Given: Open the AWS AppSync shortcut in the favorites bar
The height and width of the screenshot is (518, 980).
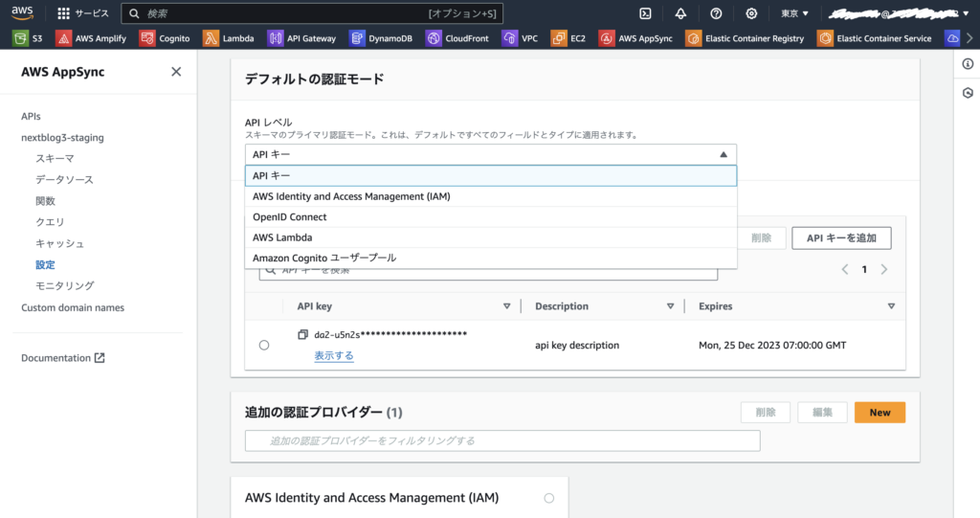Looking at the screenshot, I should (x=636, y=38).
